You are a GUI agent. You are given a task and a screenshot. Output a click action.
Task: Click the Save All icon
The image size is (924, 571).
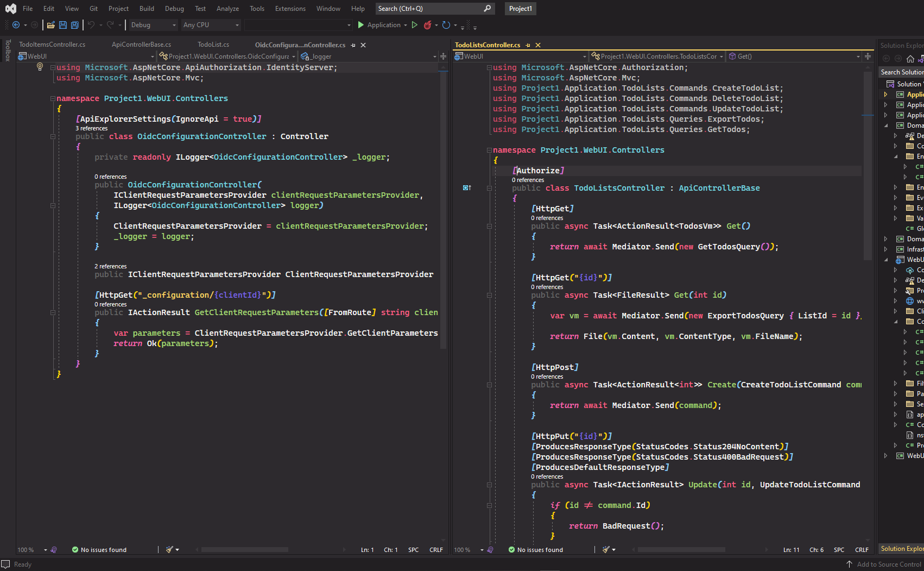(x=75, y=25)
